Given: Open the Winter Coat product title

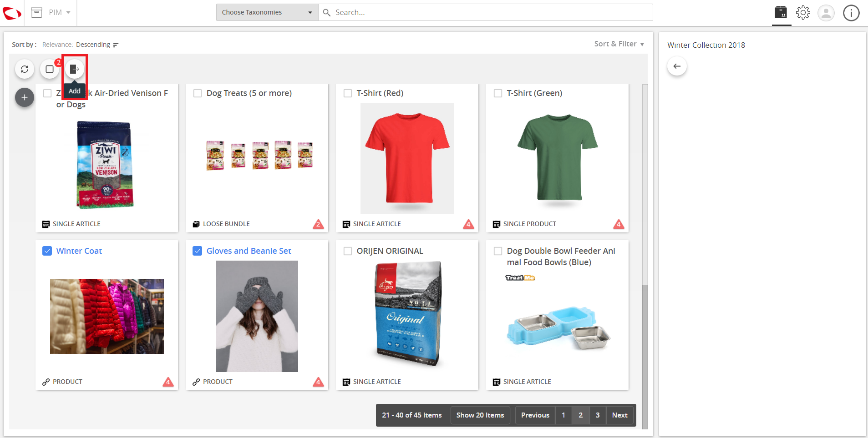Looking at the screenshot, I should pyautogui.click(x=79, y=251).
